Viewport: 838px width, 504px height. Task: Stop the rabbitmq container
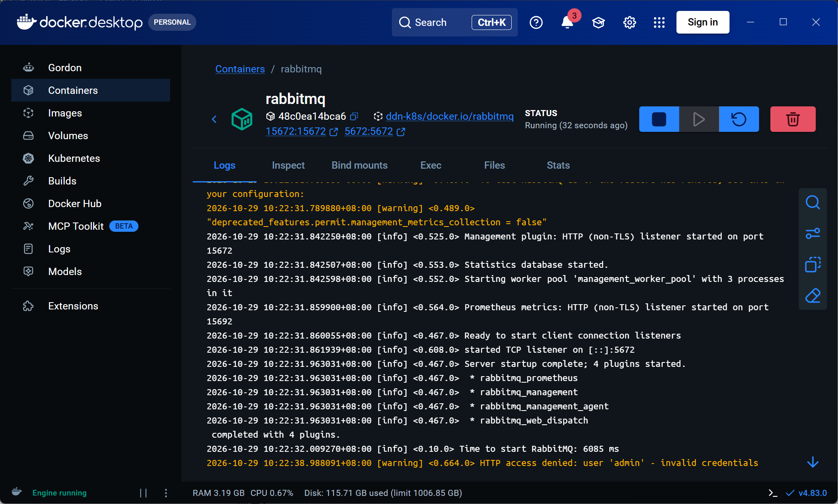tap(659, 119)
